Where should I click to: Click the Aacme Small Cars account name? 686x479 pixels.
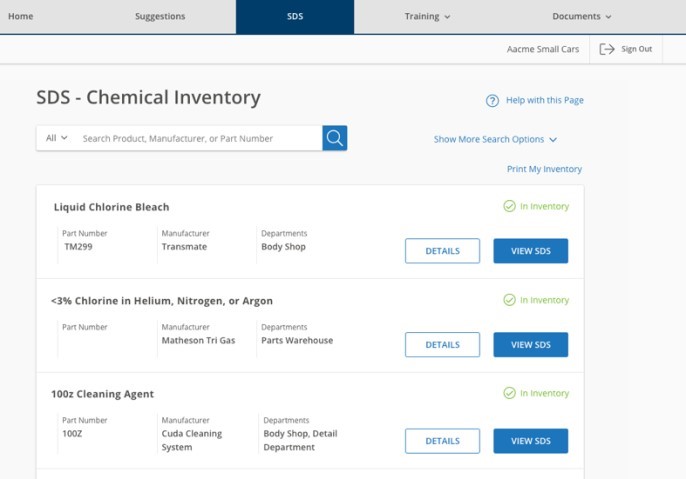(x=542, y=49)
